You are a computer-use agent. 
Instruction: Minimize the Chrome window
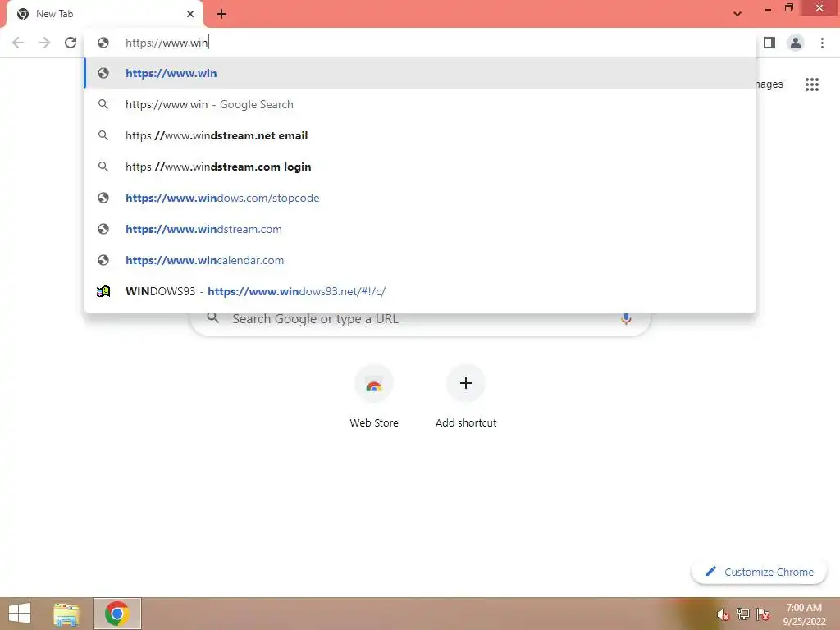click(x=767, y=9)
